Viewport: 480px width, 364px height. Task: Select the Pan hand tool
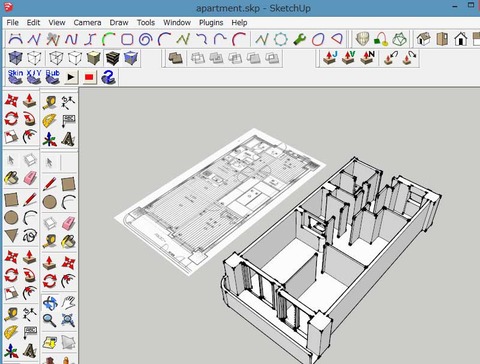pos(68,302)
